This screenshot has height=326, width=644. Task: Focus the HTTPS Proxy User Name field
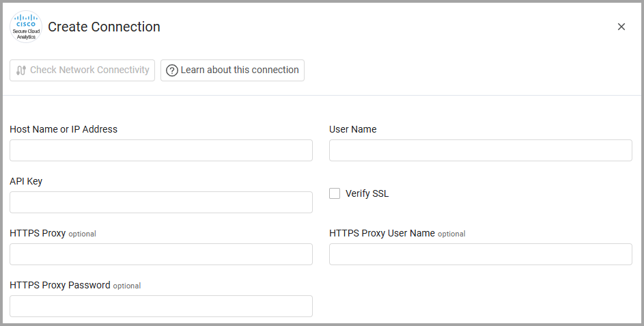click(x=480, y=254)
